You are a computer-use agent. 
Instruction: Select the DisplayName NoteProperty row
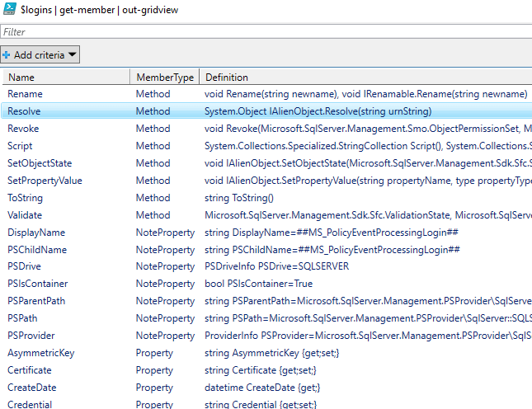click(266, 233)
